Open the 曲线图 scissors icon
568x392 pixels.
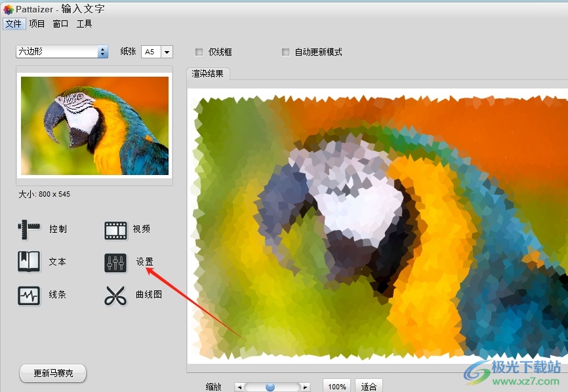coord(115,296)
